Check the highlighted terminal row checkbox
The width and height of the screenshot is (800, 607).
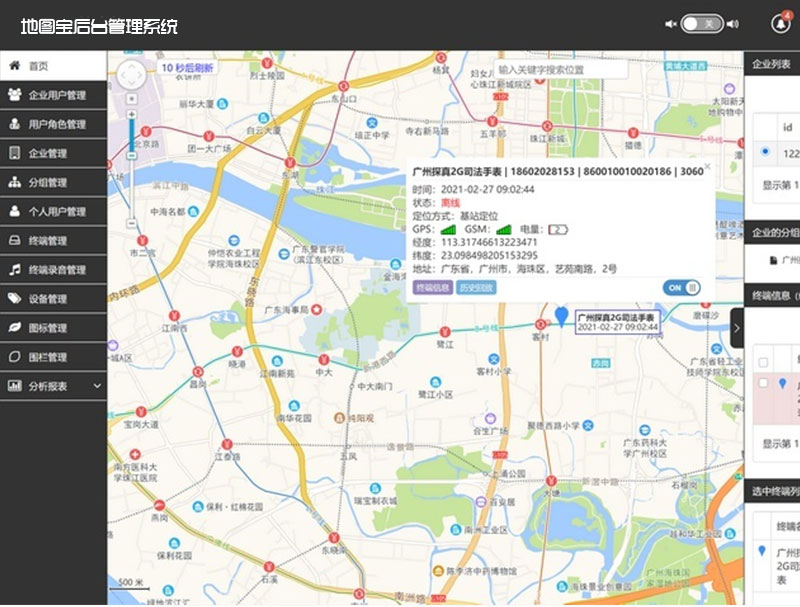(x=763, y=383)
